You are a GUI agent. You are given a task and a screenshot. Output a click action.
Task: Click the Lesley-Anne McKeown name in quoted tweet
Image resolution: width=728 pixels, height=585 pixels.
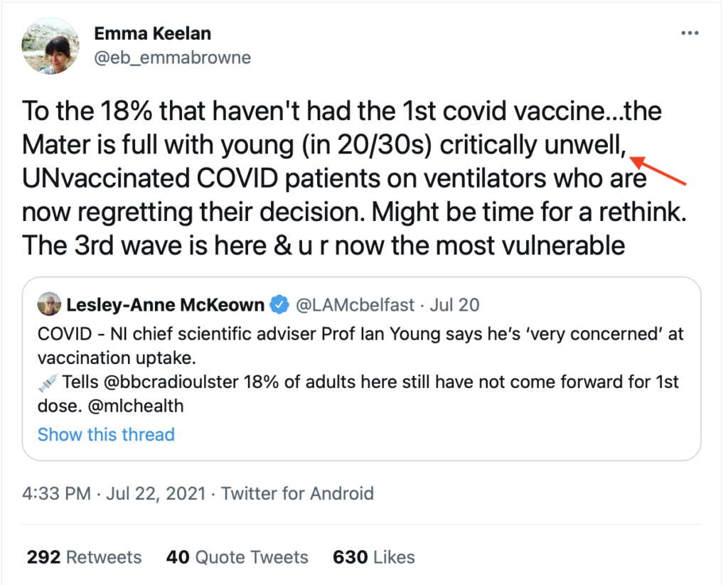pos(165,305)
